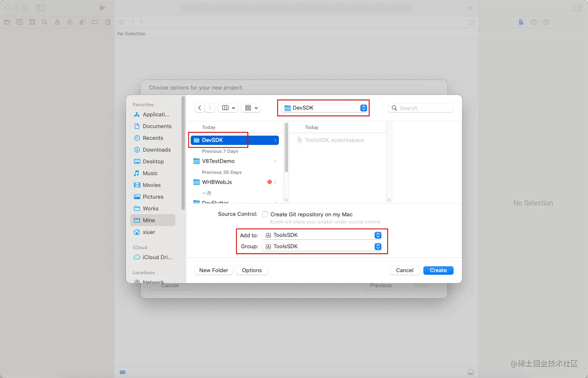Click the Search field in save dialog
588x378 pixels.
(421, 108)
